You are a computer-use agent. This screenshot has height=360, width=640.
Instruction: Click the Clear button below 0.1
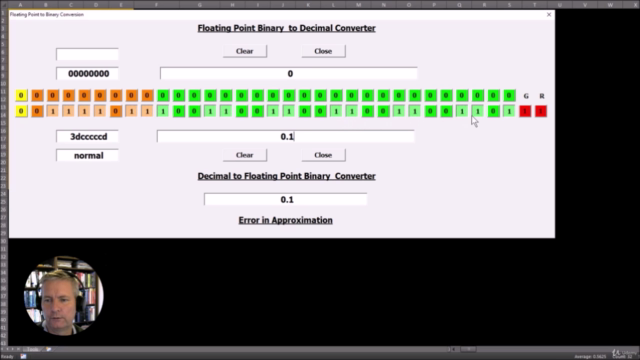[x=244, y=155]
